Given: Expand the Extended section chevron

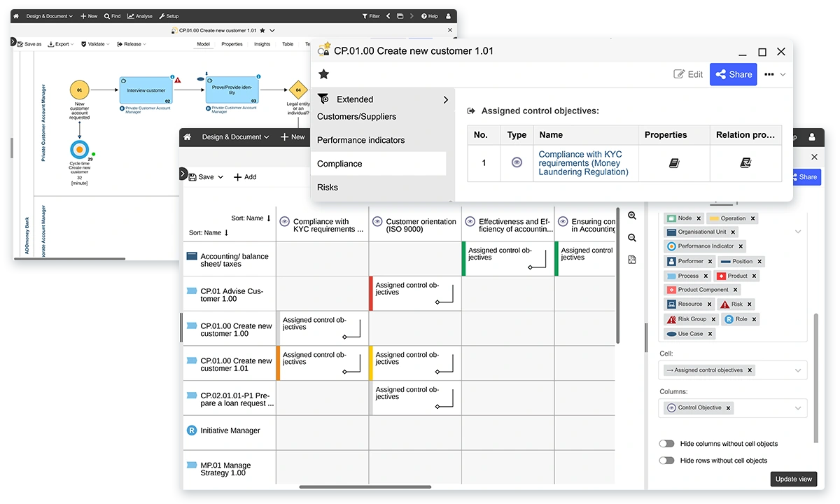Looking at the screenshot, I should click(x=446, y=99).
